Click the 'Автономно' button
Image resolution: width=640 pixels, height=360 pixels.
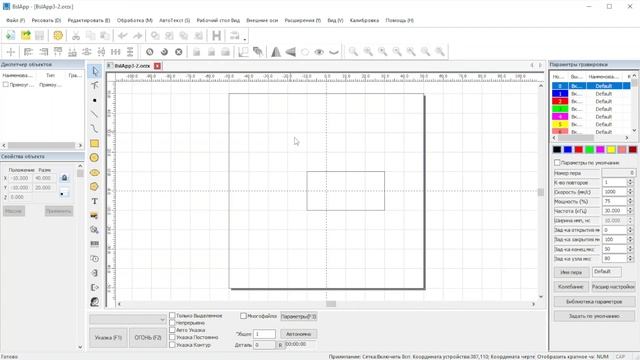point(299,334)
